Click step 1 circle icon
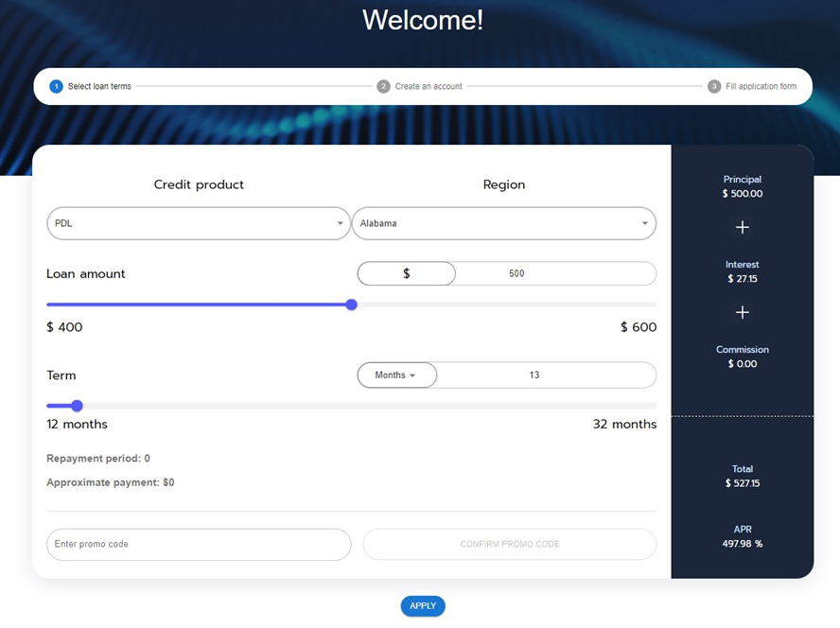Screen dimensions: 840x628 pyautogui.click(x=56, y=86)
